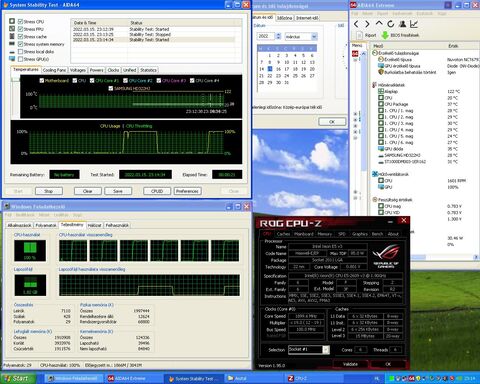Enable Stress GPU(s) checkbox
Screen dimensions: 480x384
[20, 59]
